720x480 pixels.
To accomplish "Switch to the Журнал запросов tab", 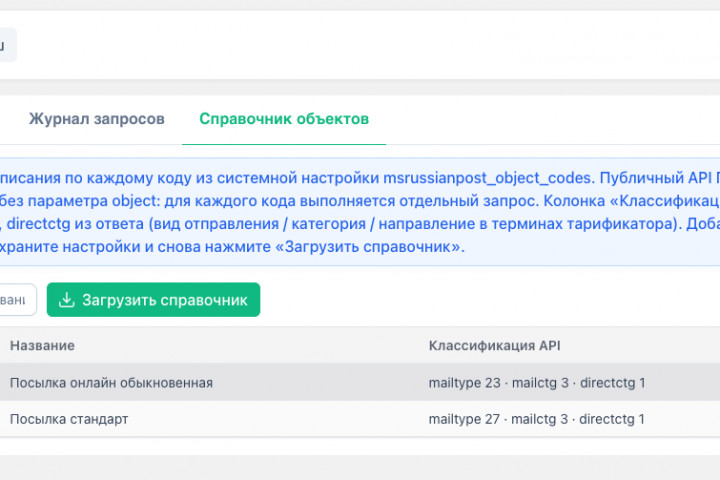I will tap(96, 119).
